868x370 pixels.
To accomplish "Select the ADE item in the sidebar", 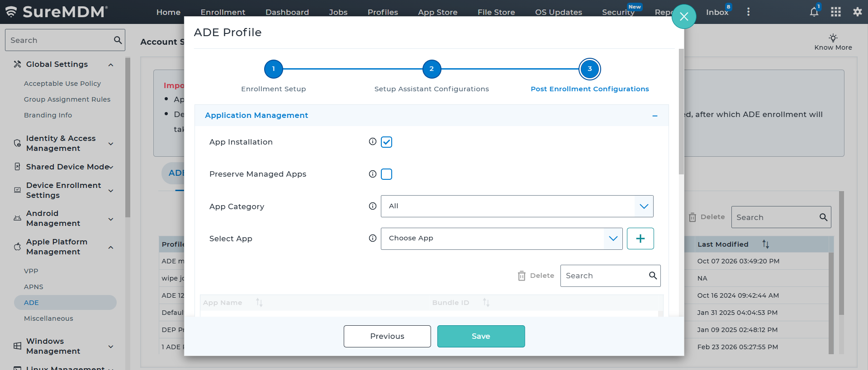I will pos(65,303).
